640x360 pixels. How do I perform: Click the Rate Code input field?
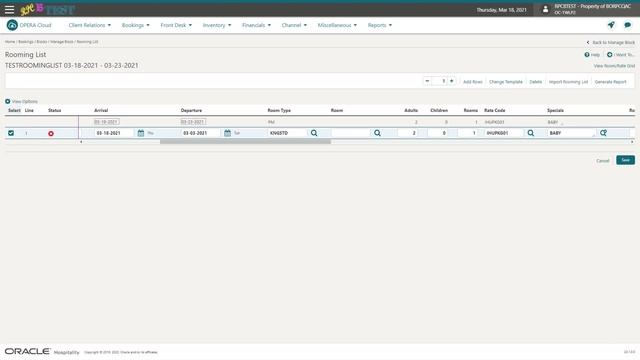(504, 133)
